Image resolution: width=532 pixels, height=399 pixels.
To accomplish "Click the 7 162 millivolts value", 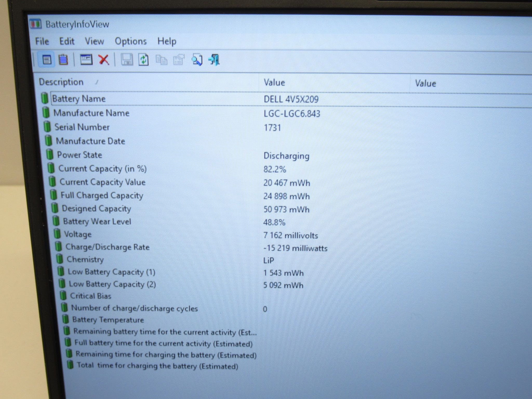I will pyautogui.click(x=291, y=235).
